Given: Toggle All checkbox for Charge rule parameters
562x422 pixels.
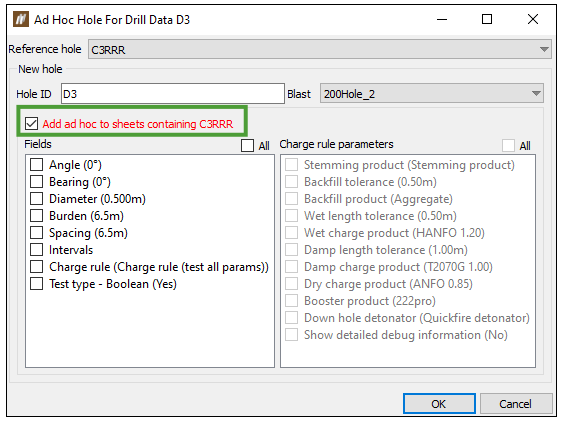Looking at the screenshot, I should coord(508,146).
